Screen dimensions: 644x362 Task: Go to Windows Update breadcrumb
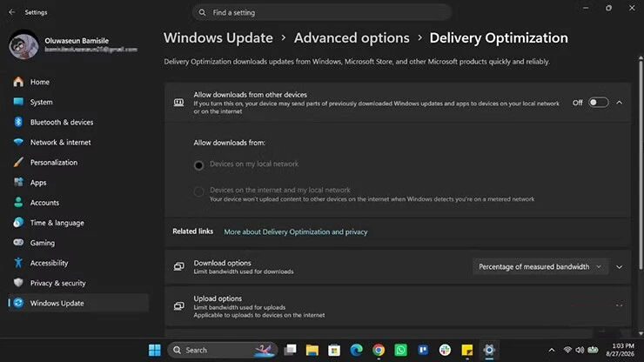pos(218,37)
